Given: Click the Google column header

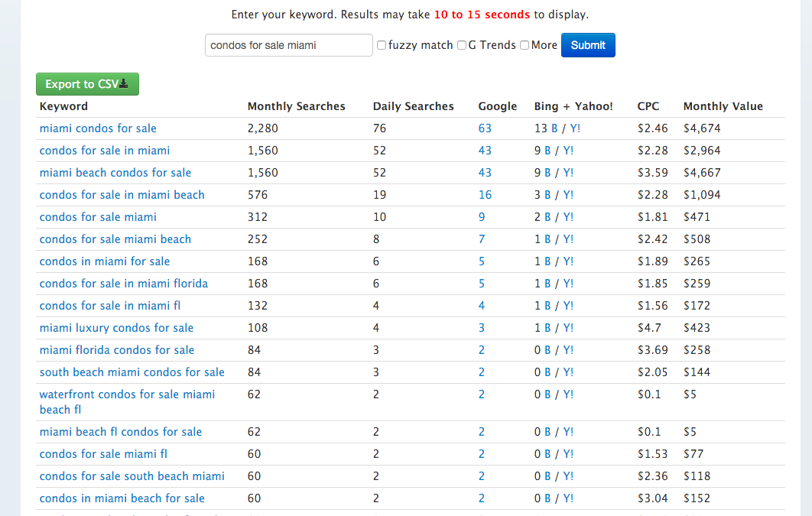Looking at the screenshot, I should pos(498,106).
